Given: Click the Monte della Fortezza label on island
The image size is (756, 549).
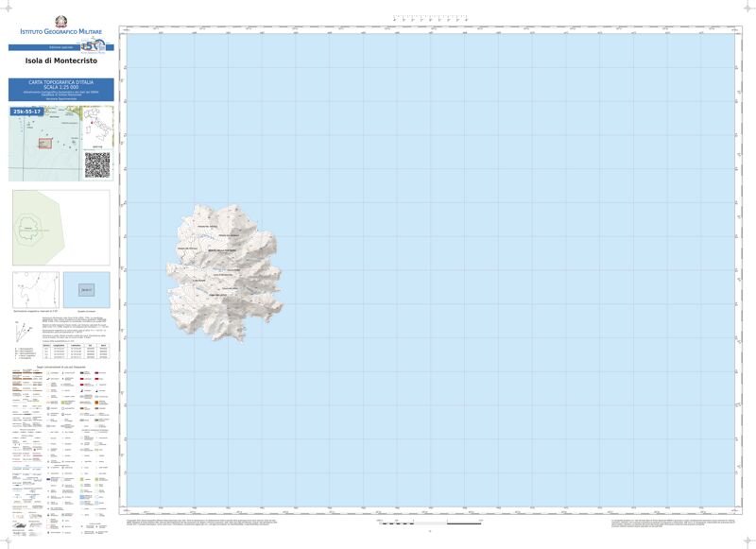Looking at the screenshot, I should coord(223,249).
